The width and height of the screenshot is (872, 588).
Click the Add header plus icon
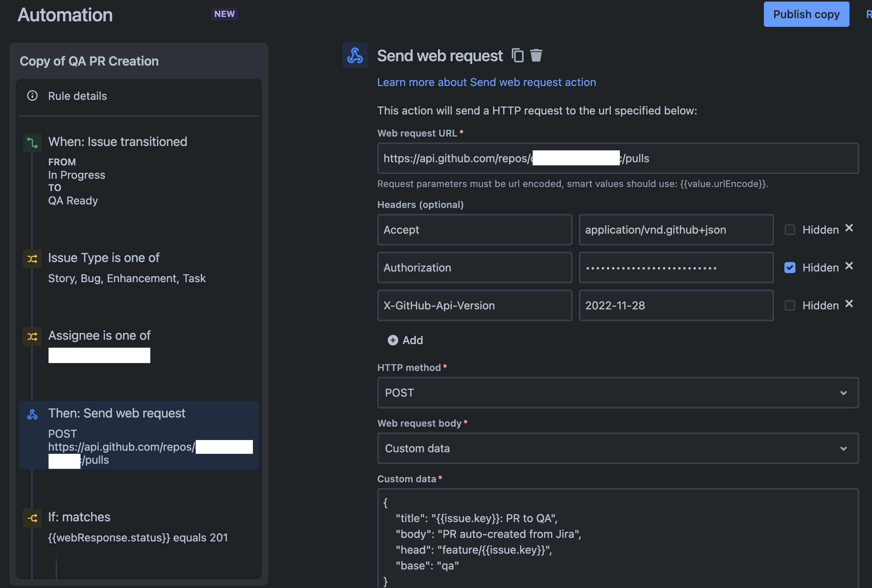point(392,340)
